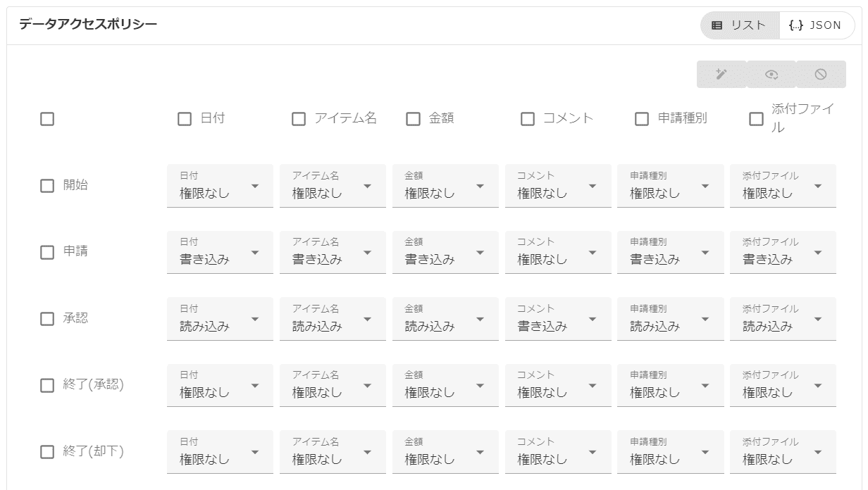868x490 pixels.
Task: Expand 申請種別 dropdown in 承認 row
Action: (x=671, y=319)
